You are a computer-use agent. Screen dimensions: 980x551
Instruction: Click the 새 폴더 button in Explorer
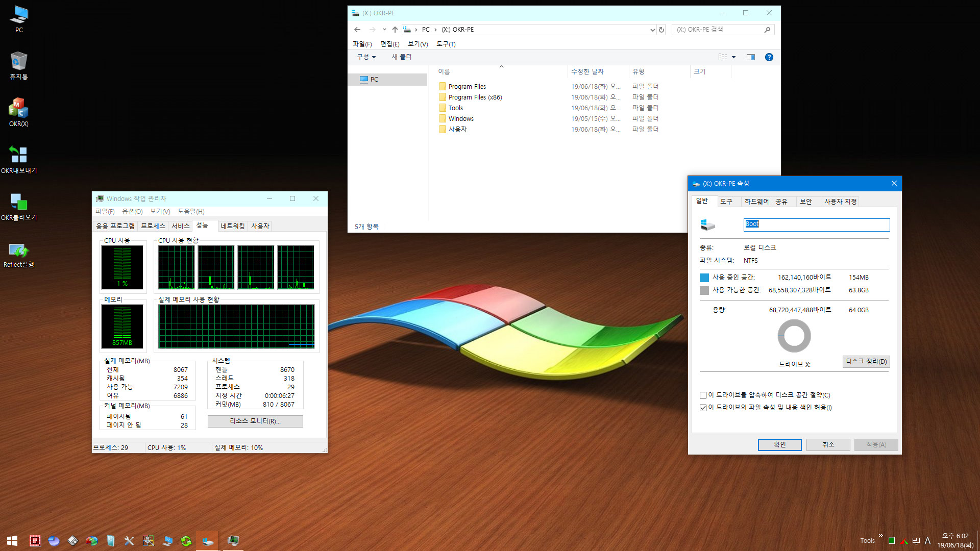401,57
